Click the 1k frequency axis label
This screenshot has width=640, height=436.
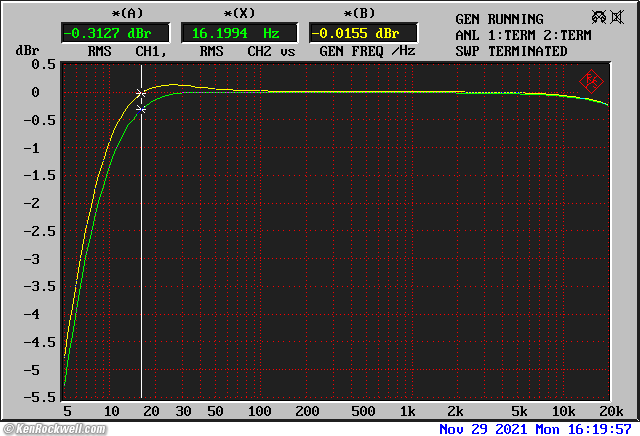[x=407, y=411]
